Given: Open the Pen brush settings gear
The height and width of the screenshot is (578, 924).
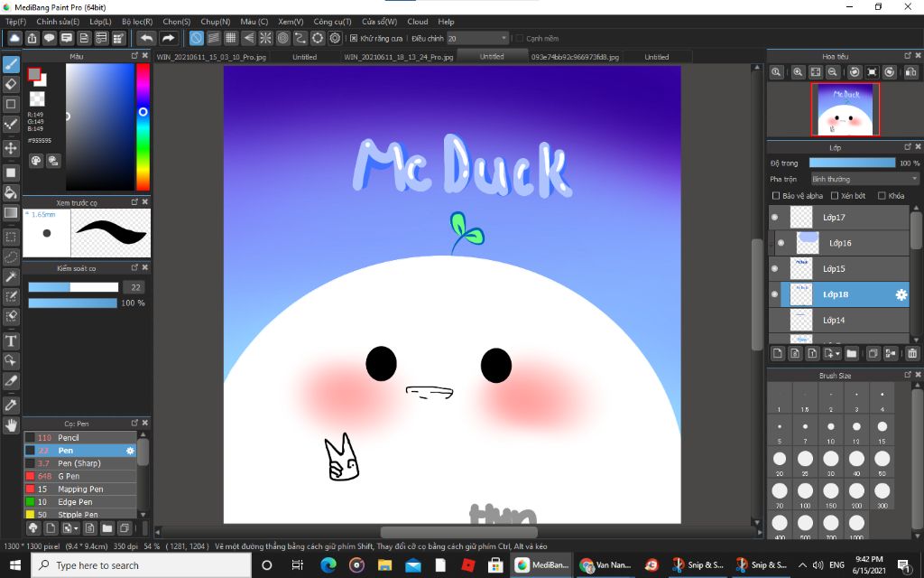Looking at the screenshot, I should tap(130, 451).
